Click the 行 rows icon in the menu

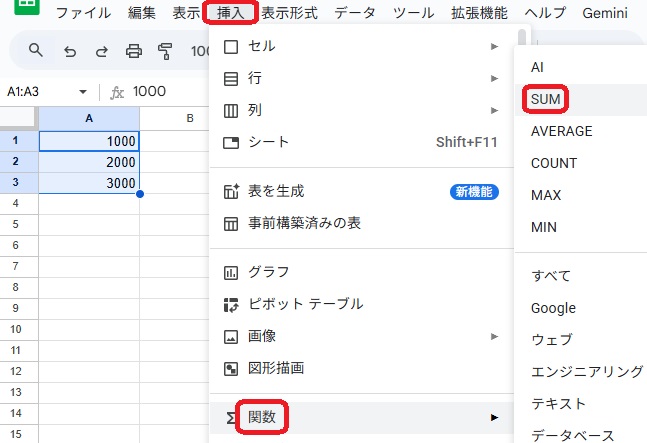tap(231, 78)
